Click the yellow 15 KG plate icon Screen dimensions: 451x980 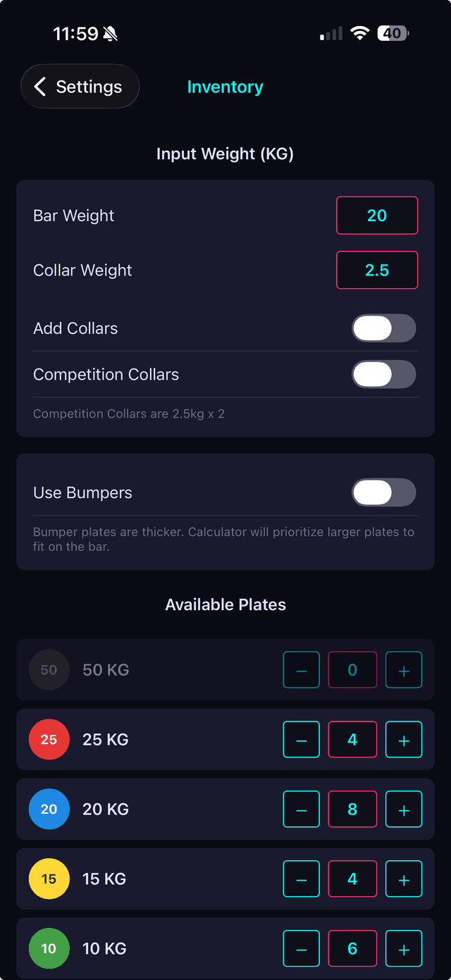[49, 879]
